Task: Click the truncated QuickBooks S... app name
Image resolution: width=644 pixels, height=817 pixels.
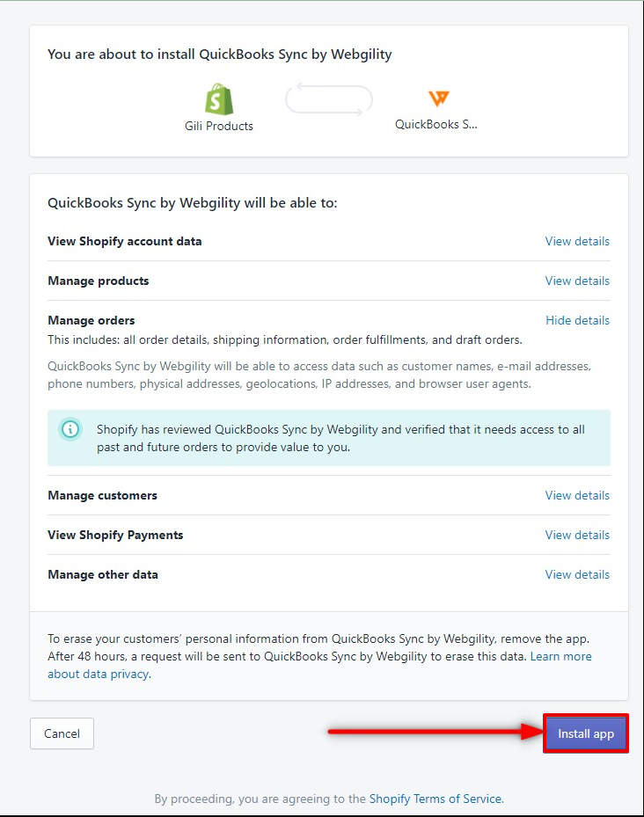Action: pyautogui.click(x=436, y=125)
